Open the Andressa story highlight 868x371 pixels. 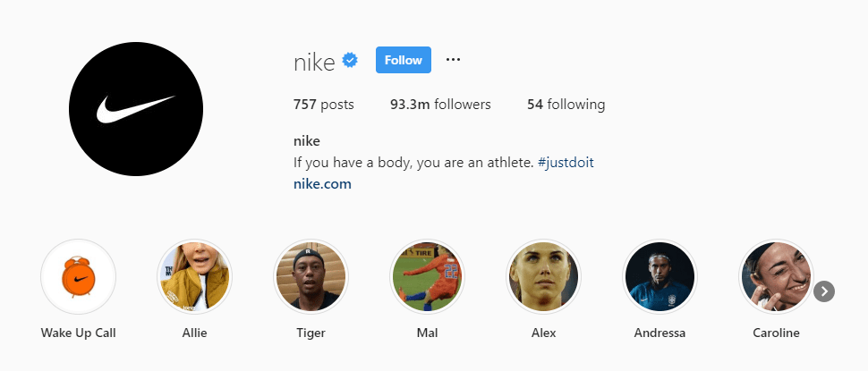pyautogui.click(x=660, y=277)
